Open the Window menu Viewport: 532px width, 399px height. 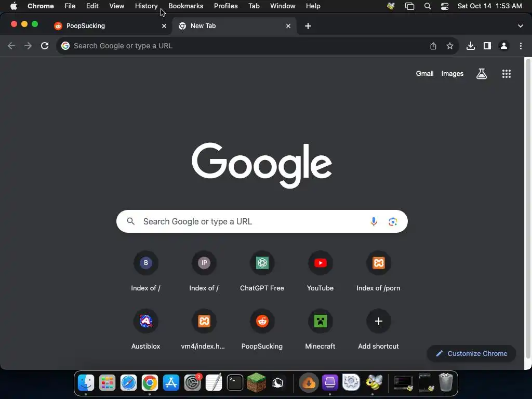point(283,6)
